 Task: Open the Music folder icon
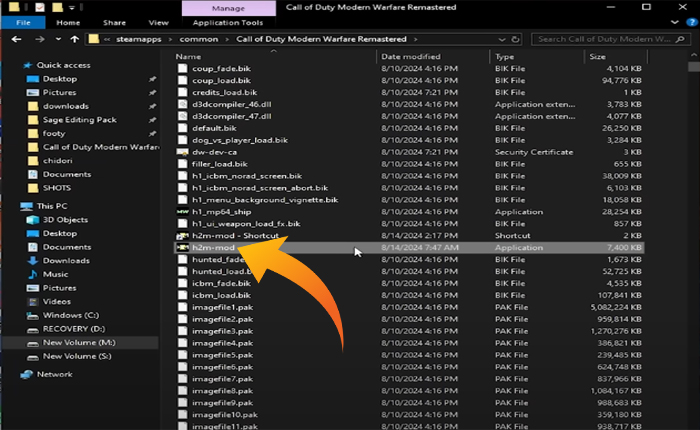[33, 275]
